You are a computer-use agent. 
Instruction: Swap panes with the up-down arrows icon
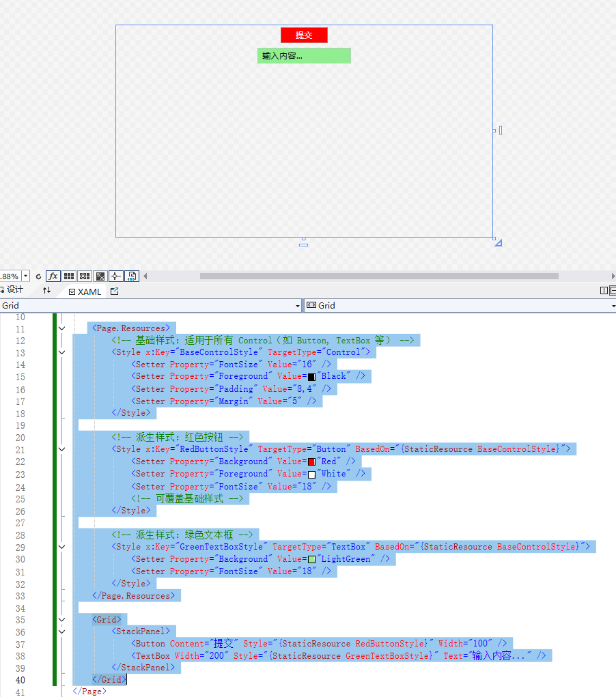[x=46, y=290]
